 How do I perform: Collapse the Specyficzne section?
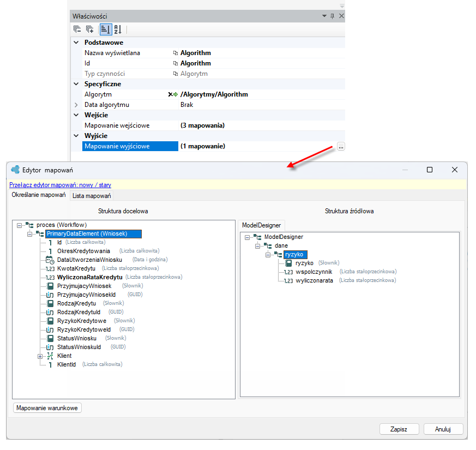[76, 84]
